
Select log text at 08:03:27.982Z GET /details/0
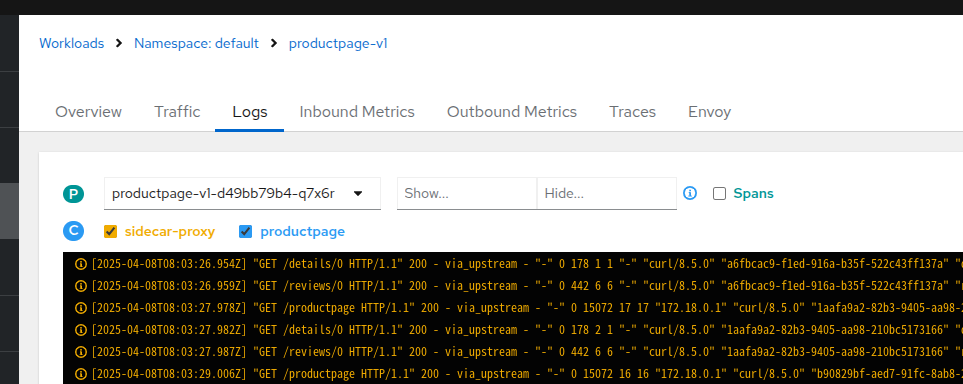tap(527, 330)
